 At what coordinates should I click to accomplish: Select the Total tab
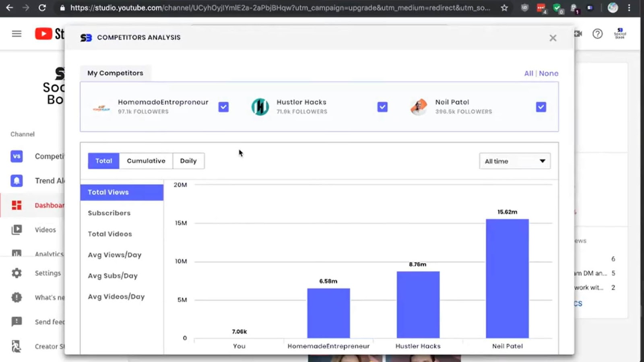tap(103, 161)
